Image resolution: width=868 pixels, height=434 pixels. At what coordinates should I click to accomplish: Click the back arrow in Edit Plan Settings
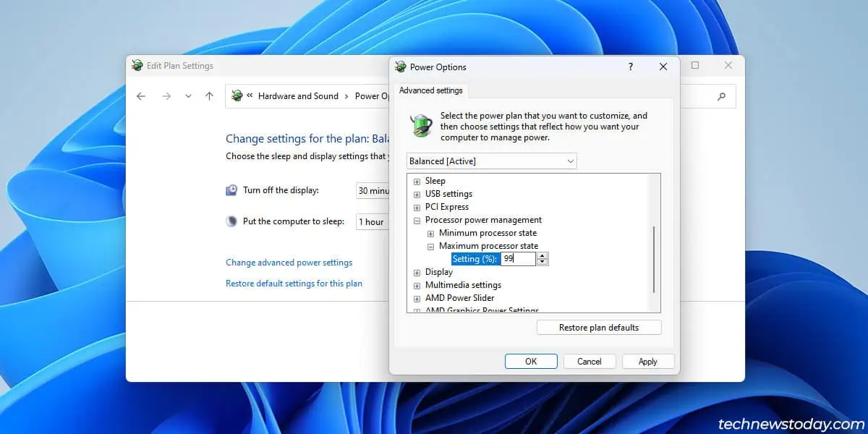[x=141, y=96]
